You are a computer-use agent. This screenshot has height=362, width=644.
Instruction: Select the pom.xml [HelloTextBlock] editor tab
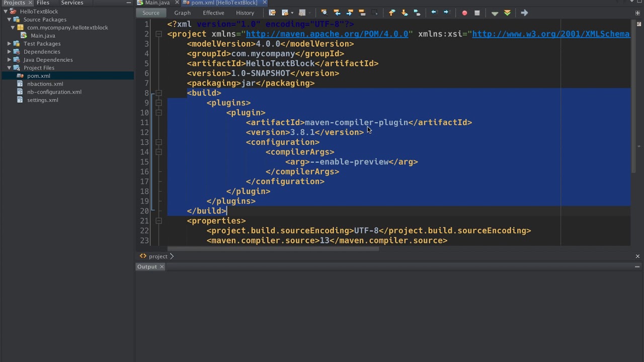224,3
